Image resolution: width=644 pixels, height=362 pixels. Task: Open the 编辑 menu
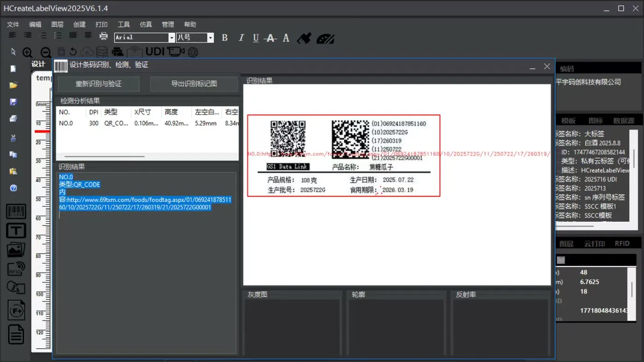pyautogui.click(x=35, y=24)
